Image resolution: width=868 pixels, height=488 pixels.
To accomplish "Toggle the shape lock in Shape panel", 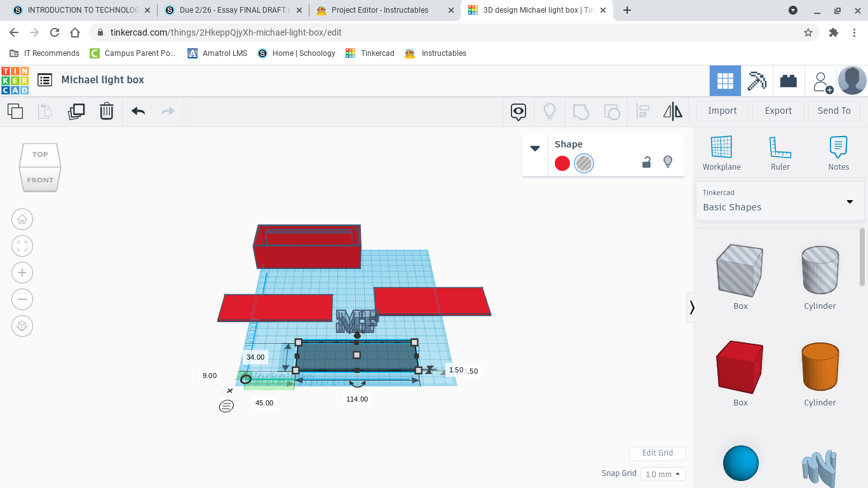I will (x=646, y=163).
